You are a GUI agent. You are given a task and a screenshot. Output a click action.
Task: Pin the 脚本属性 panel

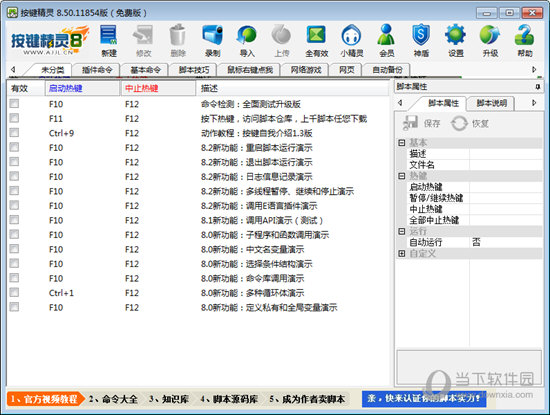tap(538, 87)
